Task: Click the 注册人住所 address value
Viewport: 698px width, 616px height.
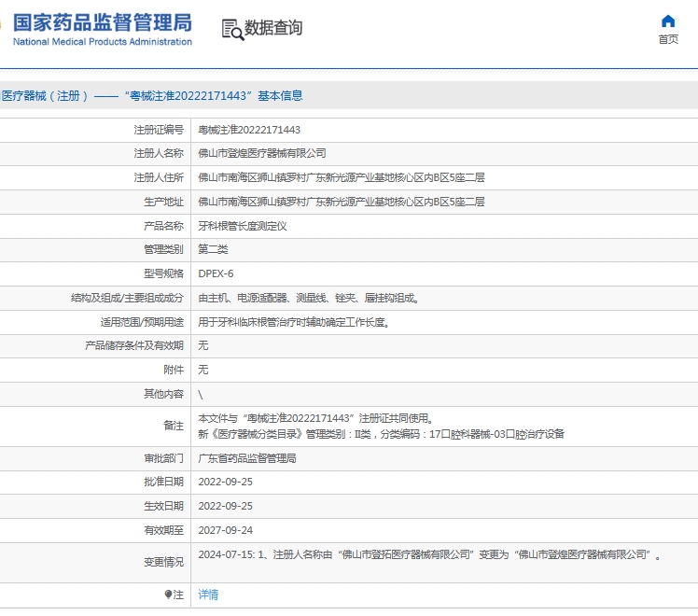Action: coord(342,177)
